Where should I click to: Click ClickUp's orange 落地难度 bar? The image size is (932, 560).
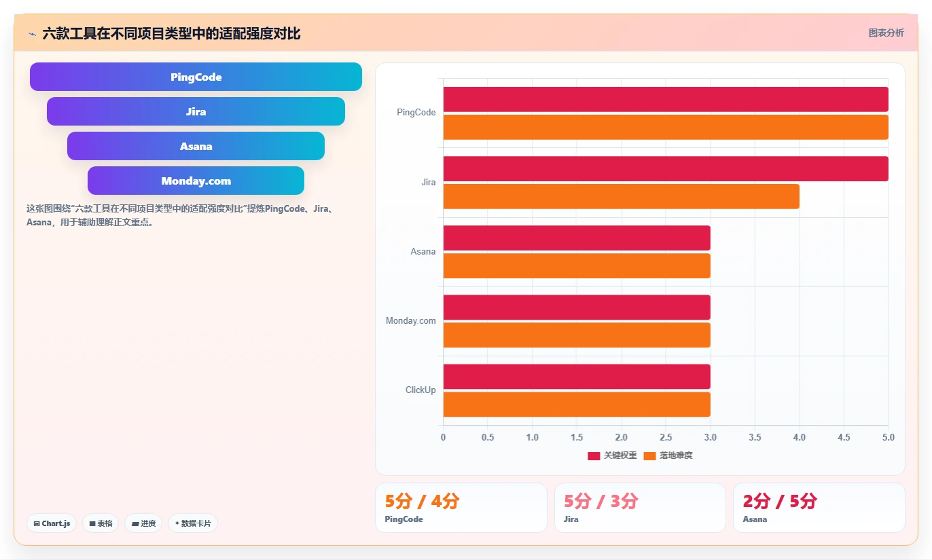pos(577,404)
